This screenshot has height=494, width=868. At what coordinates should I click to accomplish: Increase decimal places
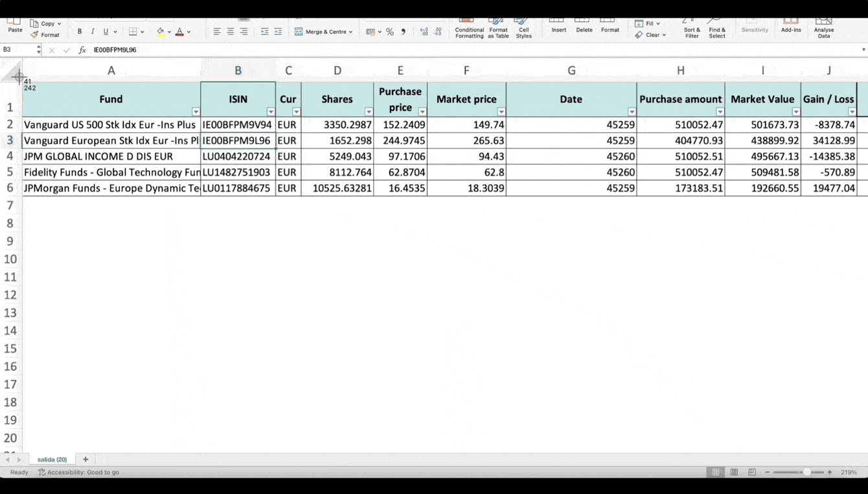(x=424, y=31)
